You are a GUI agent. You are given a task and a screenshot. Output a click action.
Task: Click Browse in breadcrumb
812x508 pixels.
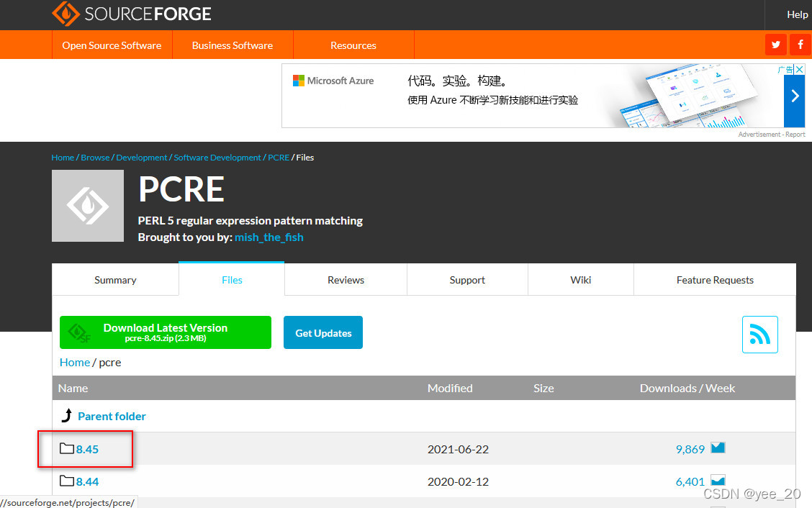pos(95,158)
